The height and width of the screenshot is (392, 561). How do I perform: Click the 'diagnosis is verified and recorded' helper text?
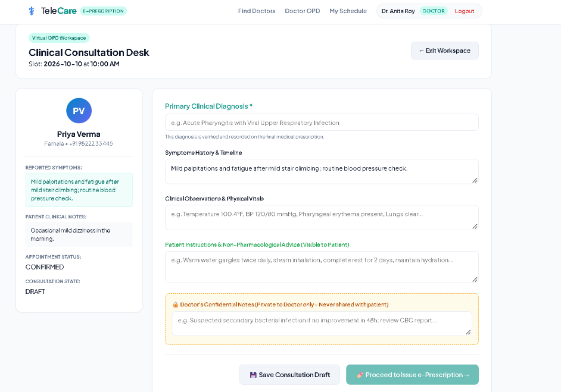coord(245,137)
